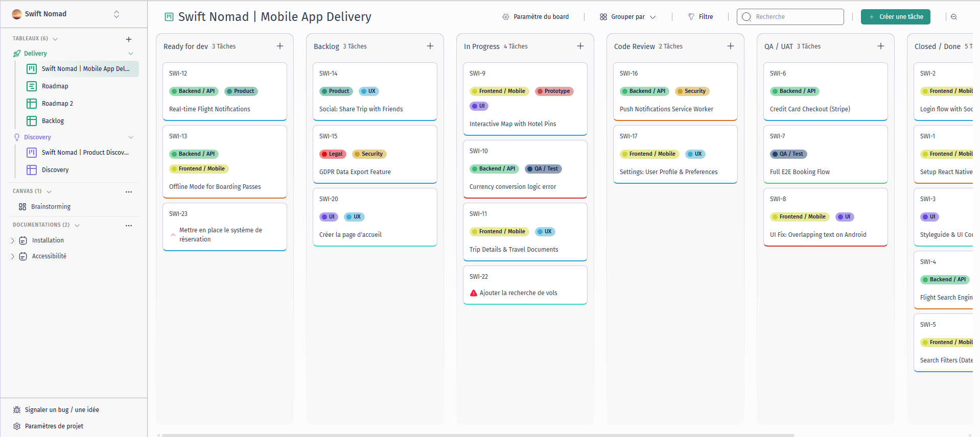Open the Social: Share Trip with Friends card
Image resolution: width=980 pixels, height=437 pixels.
[x=375, y=91]
